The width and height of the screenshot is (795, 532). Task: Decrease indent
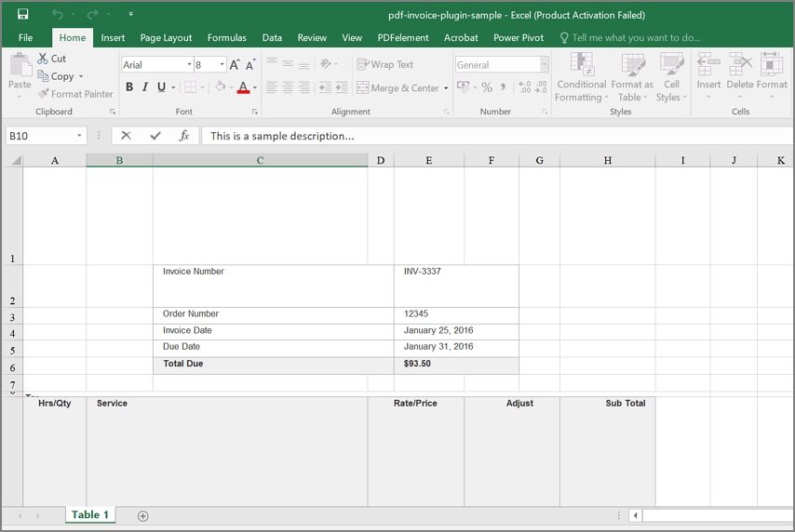[326, 87]
